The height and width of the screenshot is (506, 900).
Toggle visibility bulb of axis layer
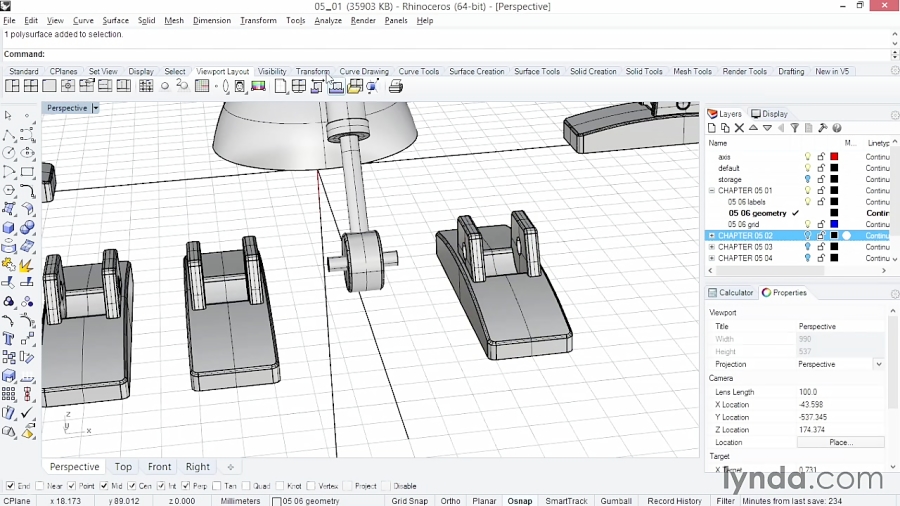(x=808, y=157)
